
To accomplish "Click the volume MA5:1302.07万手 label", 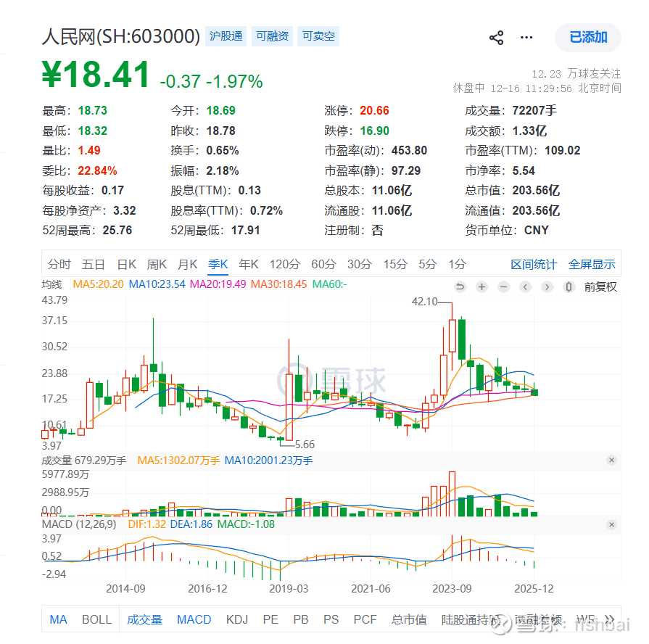I will click(178, 461).
